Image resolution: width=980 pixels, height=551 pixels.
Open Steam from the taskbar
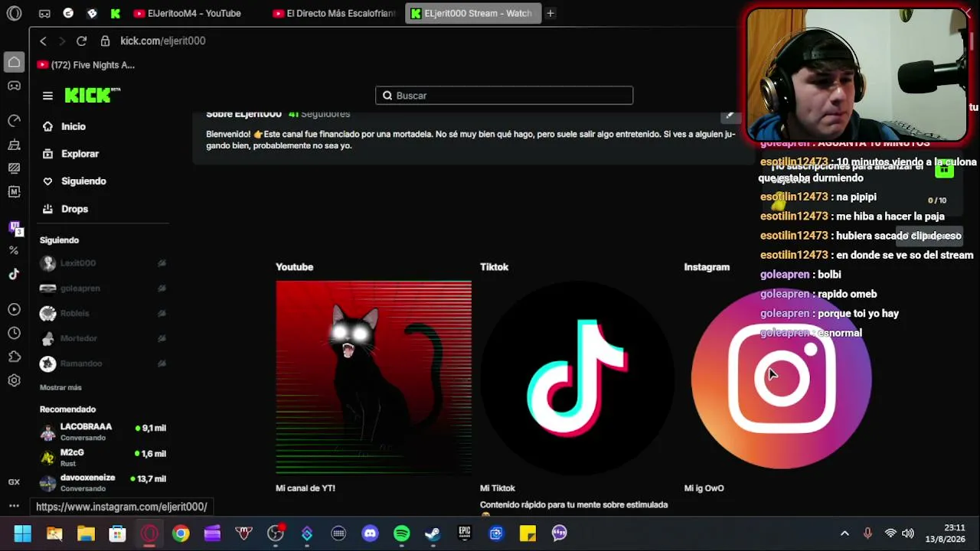pyautogui.click(x=433, y=533)
